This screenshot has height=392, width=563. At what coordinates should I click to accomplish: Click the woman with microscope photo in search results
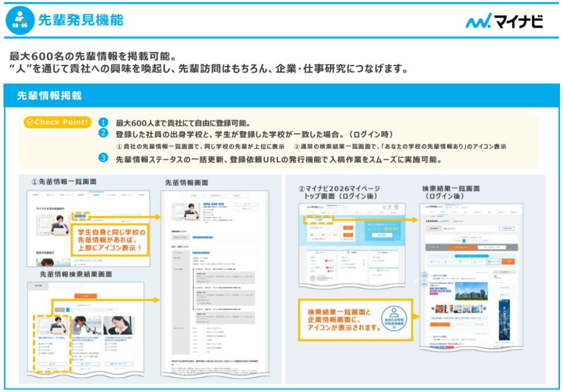click(86, 325)
